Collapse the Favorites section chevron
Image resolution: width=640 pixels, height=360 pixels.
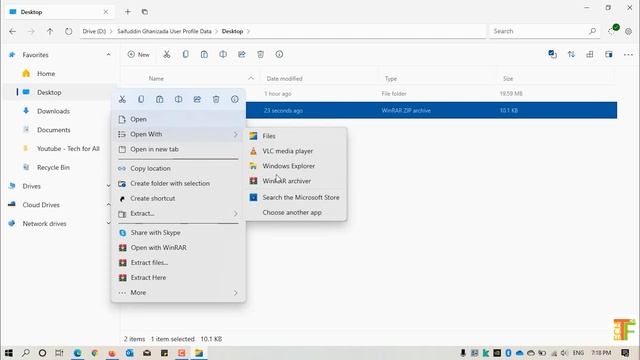[108, 55]
